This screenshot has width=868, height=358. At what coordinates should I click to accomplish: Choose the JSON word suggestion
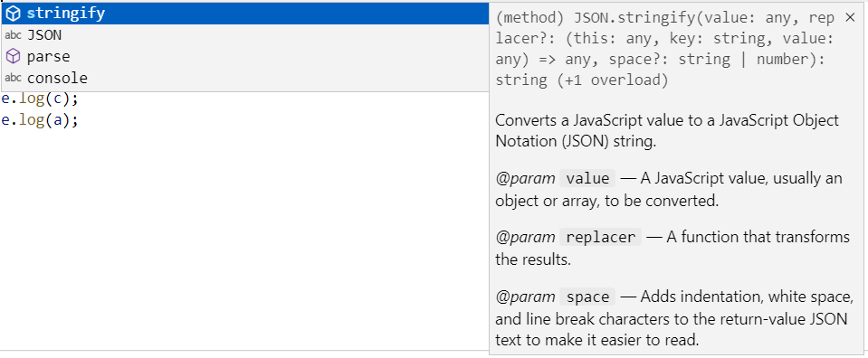click(244, 35)
